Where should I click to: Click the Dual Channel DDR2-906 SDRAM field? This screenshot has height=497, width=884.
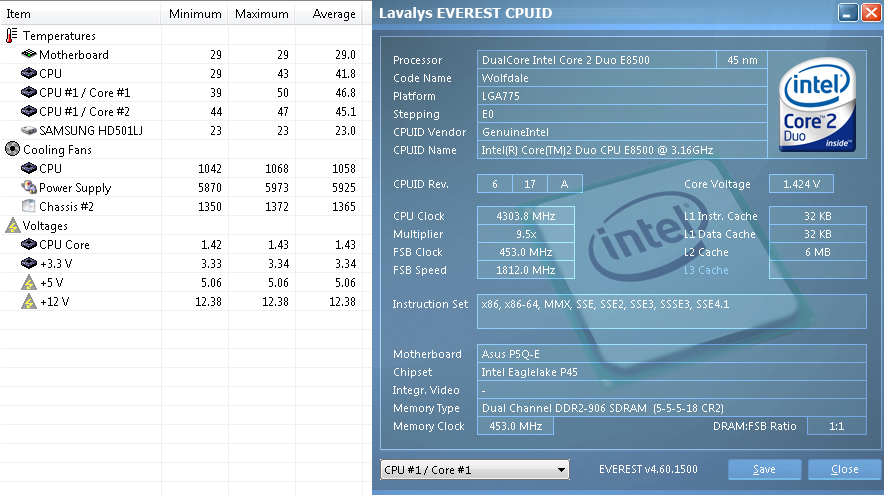[x=671, y=408]
